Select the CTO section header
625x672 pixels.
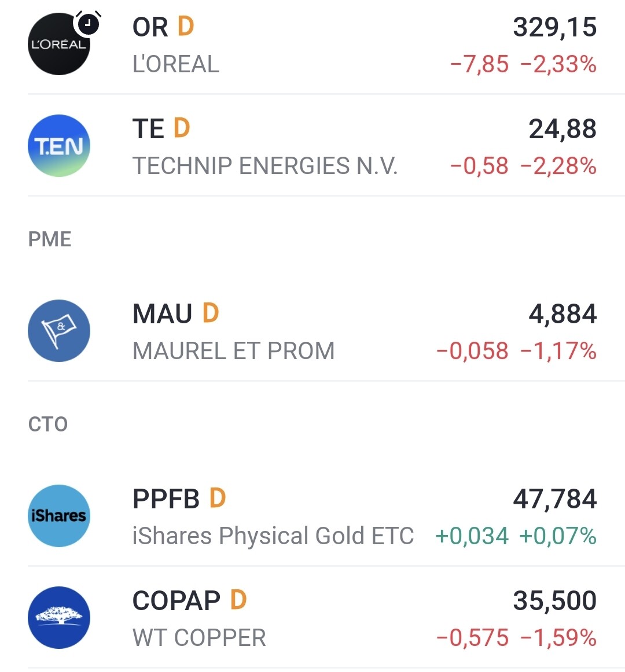[x=48, y=424]
